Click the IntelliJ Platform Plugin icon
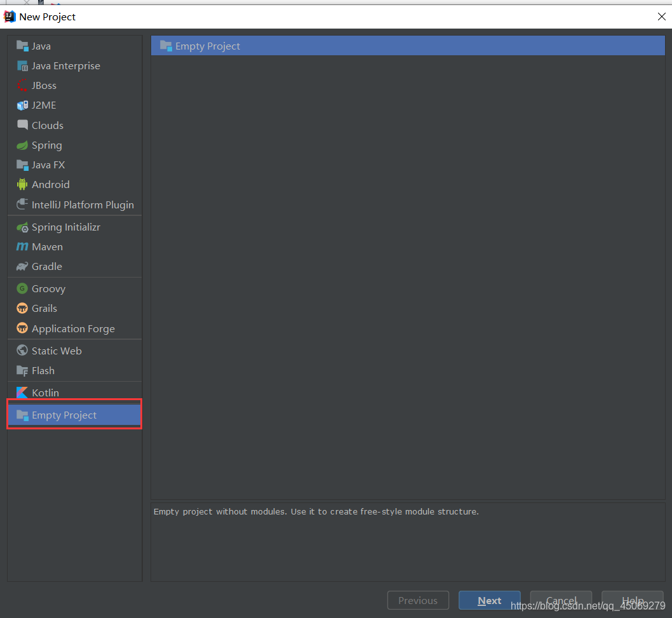The image size is (672, 618). 22,204
